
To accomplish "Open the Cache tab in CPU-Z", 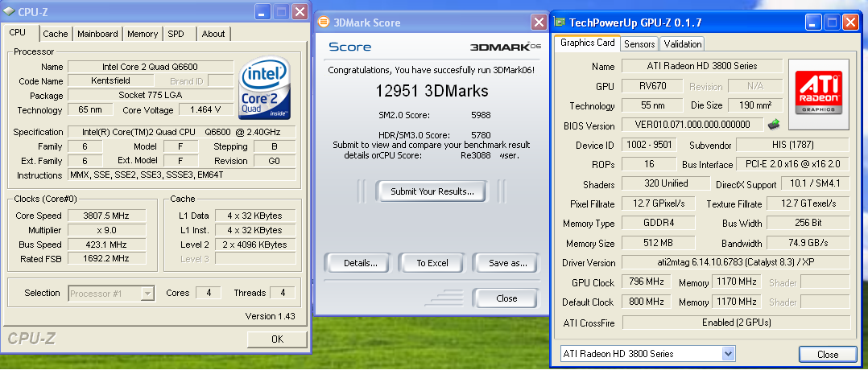I will pyautogui.click(x=56, y=34).
